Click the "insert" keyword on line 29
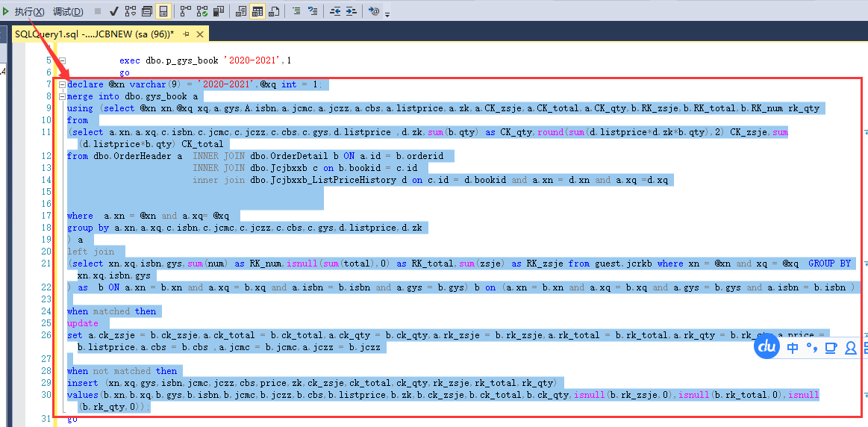 coord(83,383)
